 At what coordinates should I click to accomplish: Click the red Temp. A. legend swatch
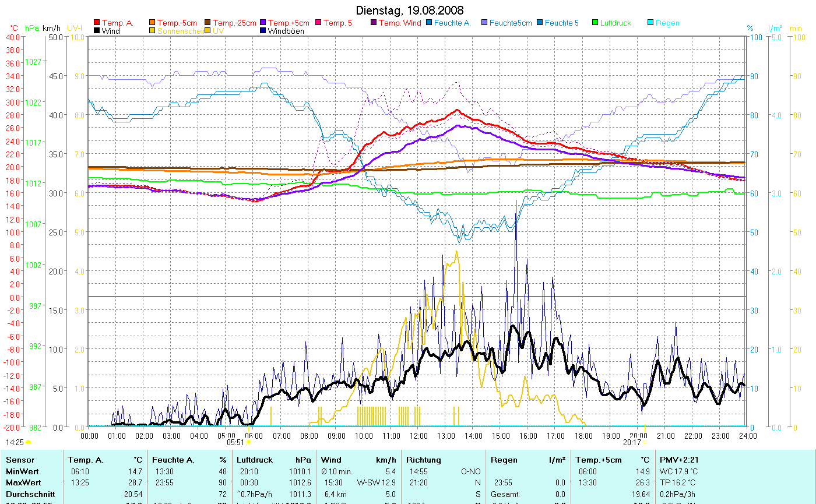coord(97,23)
